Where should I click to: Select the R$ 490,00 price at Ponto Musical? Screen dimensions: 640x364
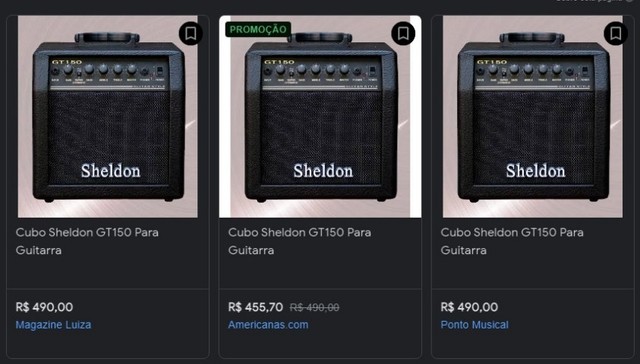469,307
